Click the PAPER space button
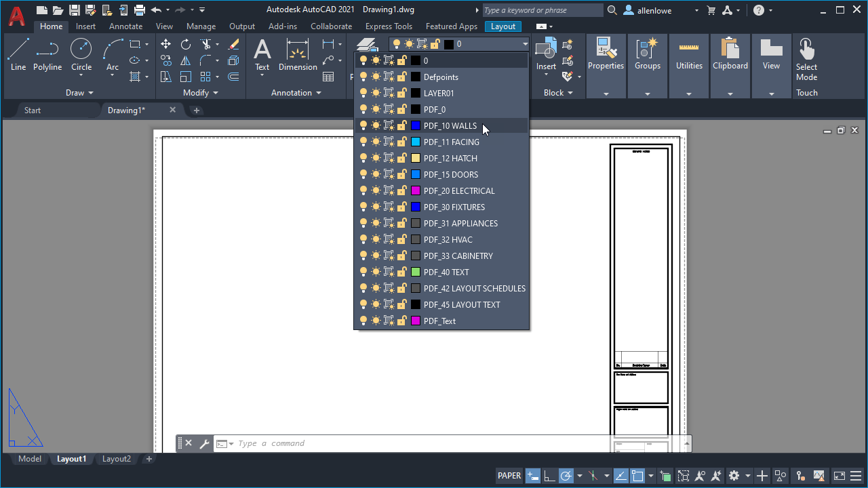Viewport: 868px width, 488px height. click(x=509, y=475)
